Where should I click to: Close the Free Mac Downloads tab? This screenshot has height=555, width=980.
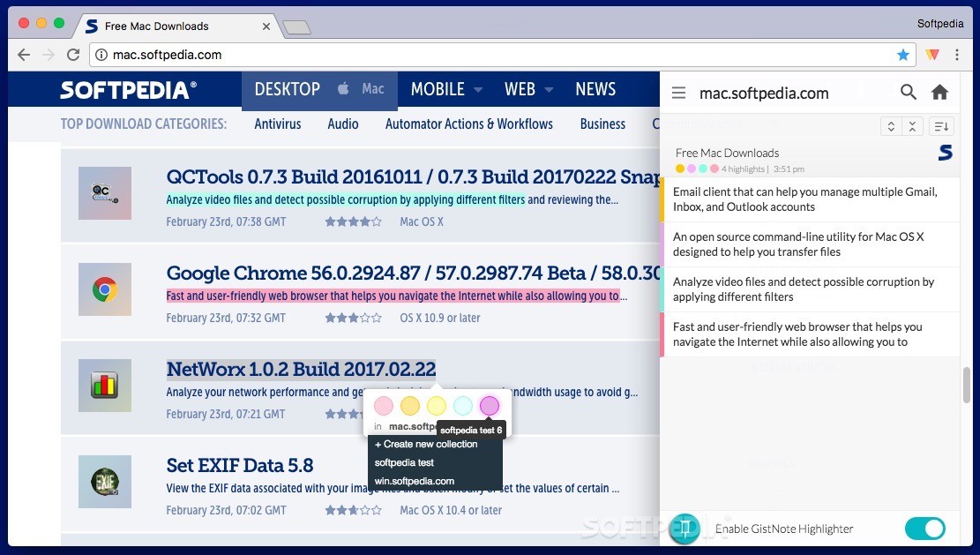266,26
